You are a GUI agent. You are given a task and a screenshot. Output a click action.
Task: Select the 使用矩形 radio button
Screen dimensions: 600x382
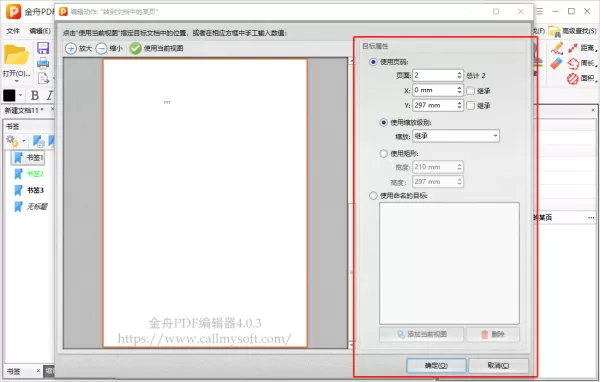(383, 153)
